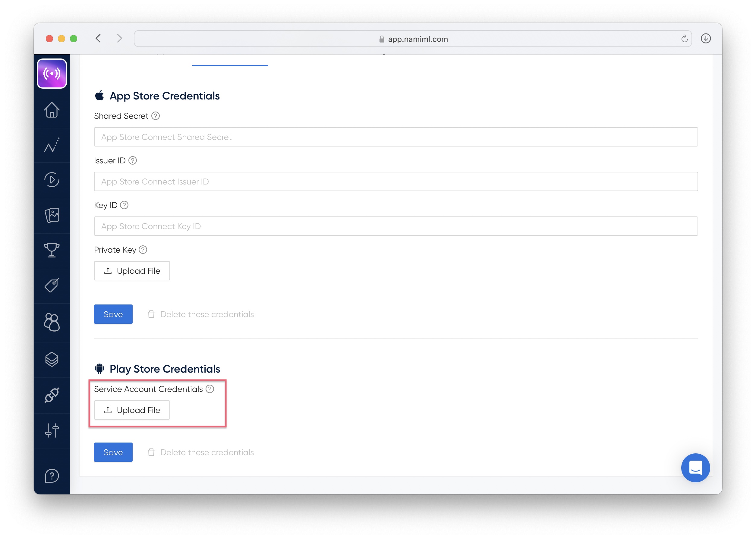
Task: Open the analytics line-chart sidebar icon
Action: tap(52, 145)
